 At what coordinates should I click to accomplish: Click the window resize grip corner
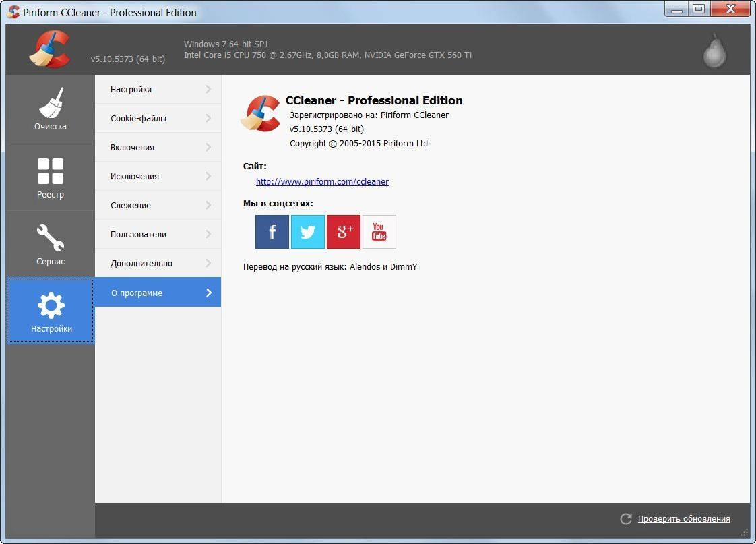pyautogui.click(x=745, y=533)
